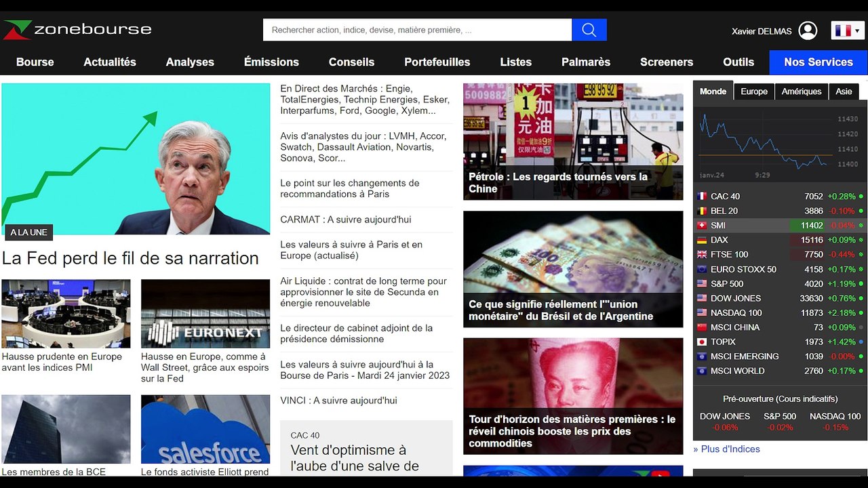This screenshot has width=868, height=488.
Task: Click the US flag beside NASDAQ 100
Action: (702, 313)
